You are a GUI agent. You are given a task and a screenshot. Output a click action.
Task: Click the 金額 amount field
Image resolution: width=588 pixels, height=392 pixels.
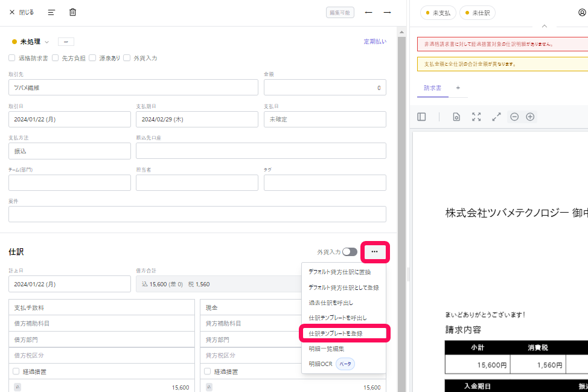[x=325, y=88]
